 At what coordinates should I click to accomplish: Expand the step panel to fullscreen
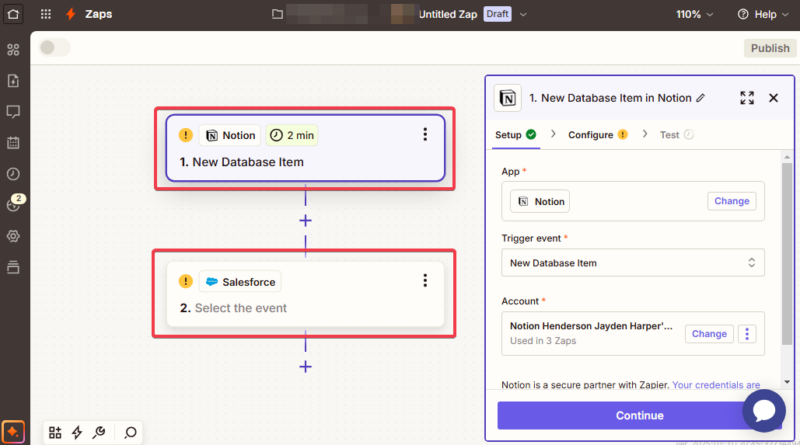tap(747, 97)
